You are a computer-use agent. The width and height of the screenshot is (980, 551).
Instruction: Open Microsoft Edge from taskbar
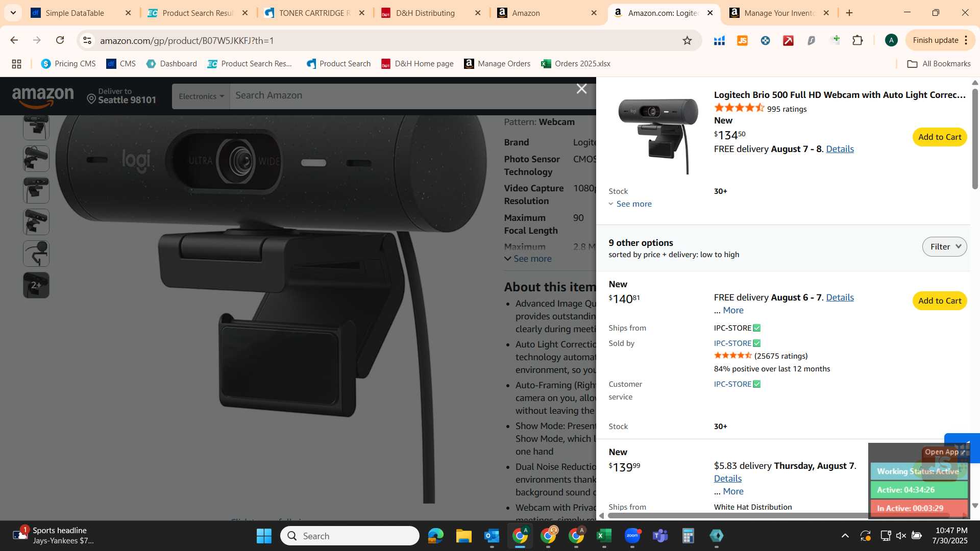(x=435, y=536)
